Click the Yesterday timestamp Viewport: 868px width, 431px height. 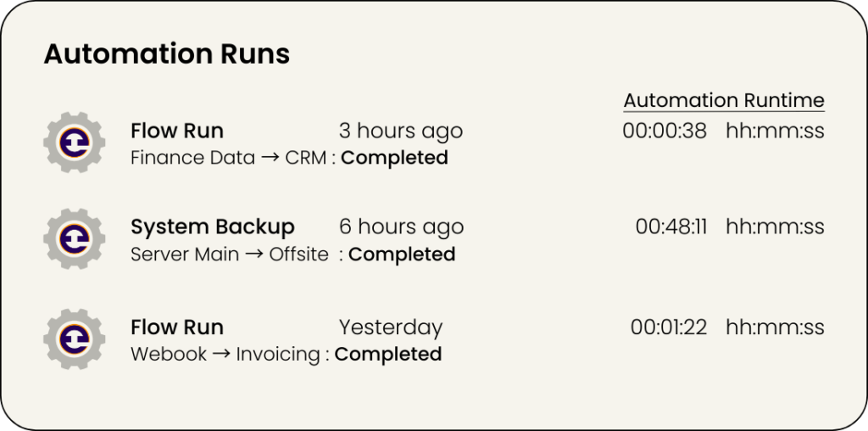[x=391, y=327]
